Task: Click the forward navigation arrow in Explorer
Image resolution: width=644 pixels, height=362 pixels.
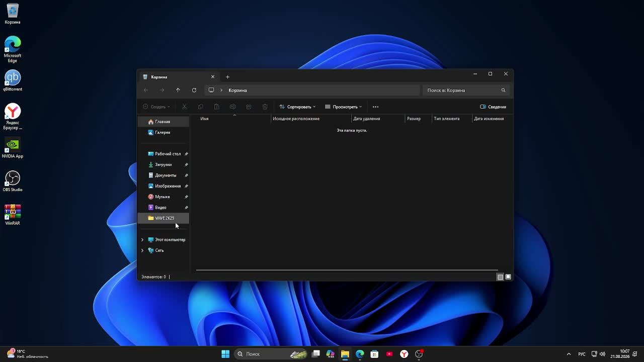Action: [x=162, y=90]
